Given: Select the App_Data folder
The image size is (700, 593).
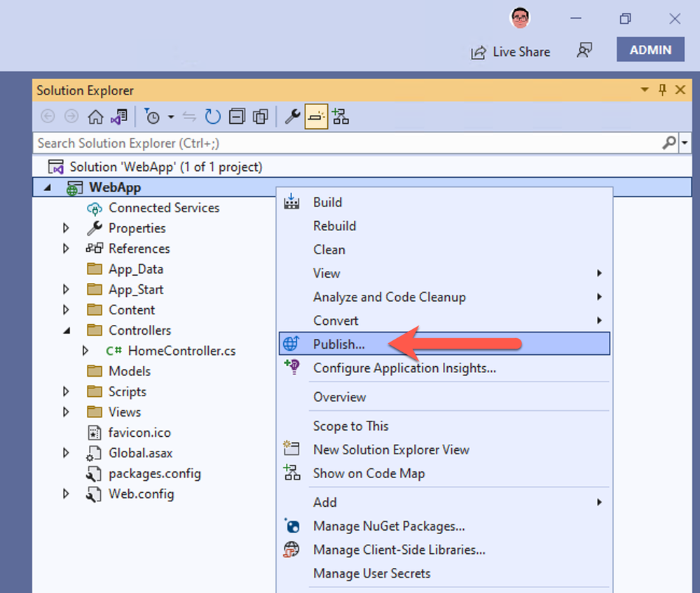Looking at the screenshot, I should click(136, 269).
